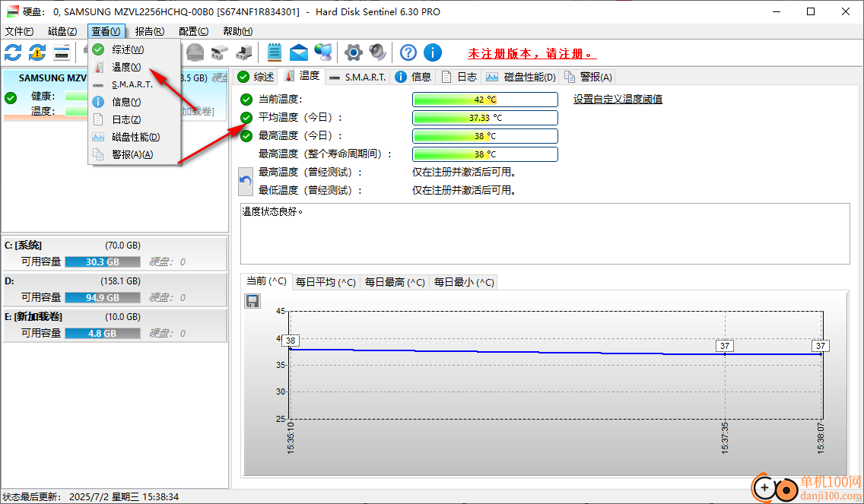Click the globe and monitor network icon
The image size is (864, 504).
coord(323,52)
